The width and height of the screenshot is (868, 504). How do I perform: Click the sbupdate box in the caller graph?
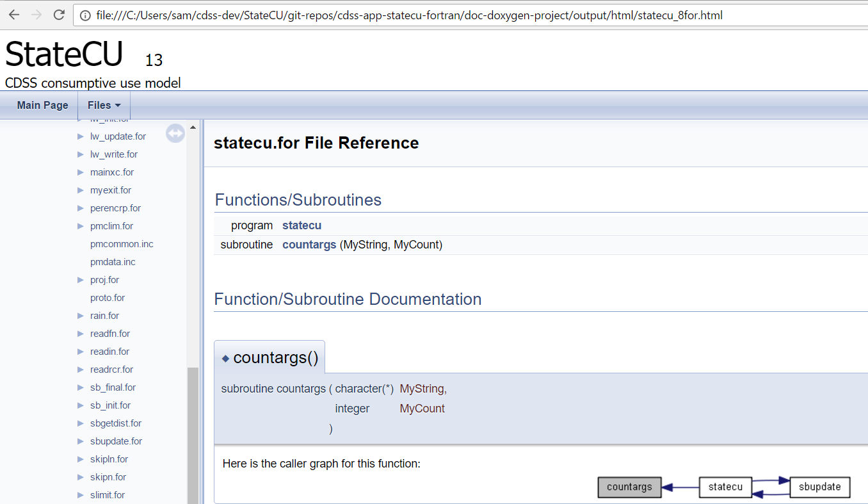click(820, 487)
